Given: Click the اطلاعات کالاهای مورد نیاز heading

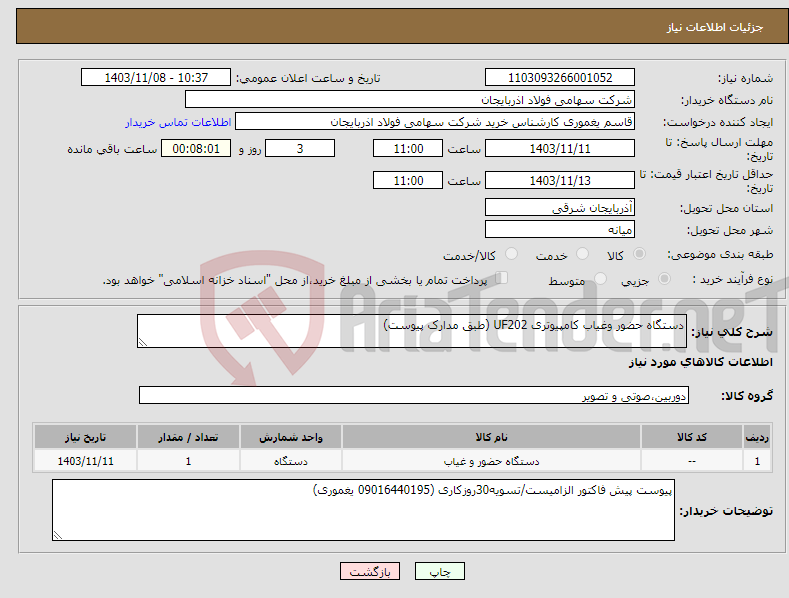Looking at the screenshot, I should point(700,362).
